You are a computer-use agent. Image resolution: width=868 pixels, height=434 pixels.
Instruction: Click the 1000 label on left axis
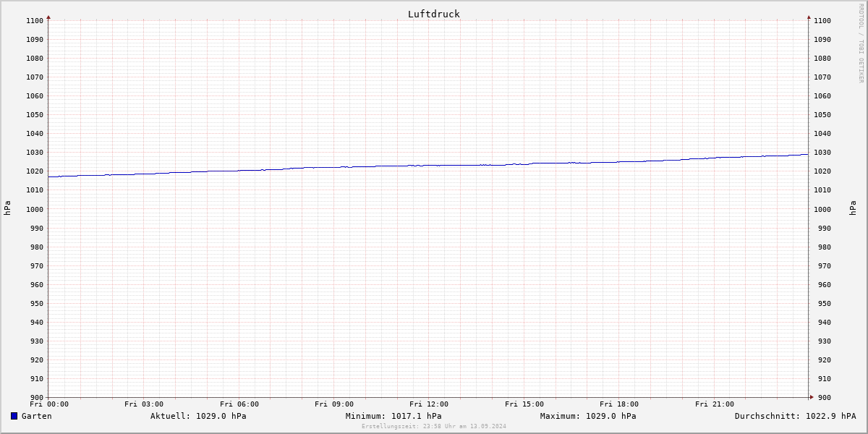(x=34, y=209)
